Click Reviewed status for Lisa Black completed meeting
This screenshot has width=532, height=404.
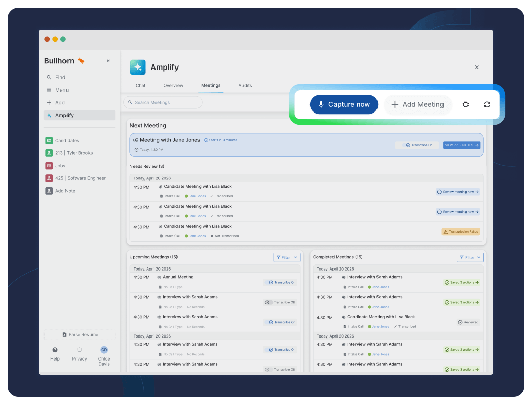click(468, 322)
